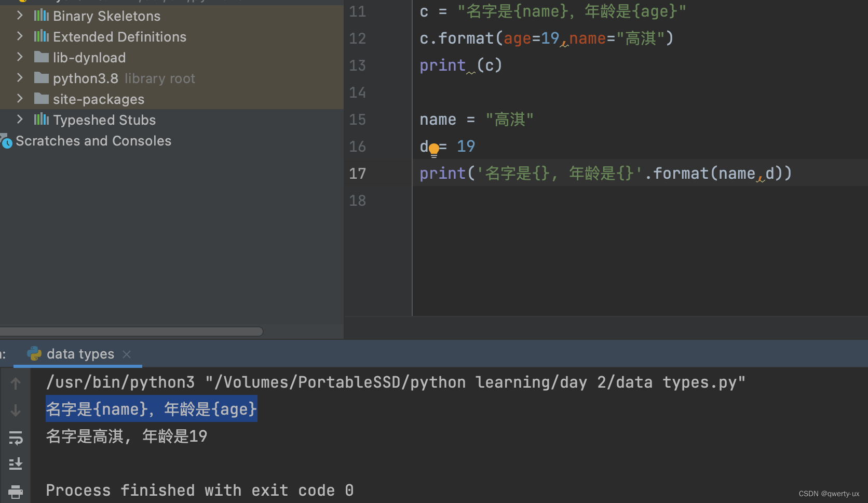Expand the site-packages folder

tap(20, 99)
